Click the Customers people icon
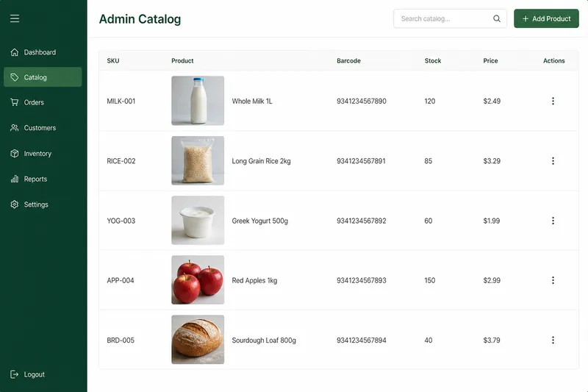588x392 pixels. (x=14, y=128)
